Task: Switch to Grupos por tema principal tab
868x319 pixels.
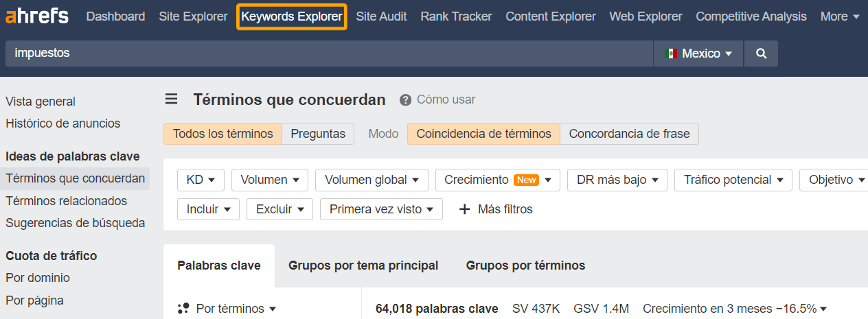Action: coord(363,265)
